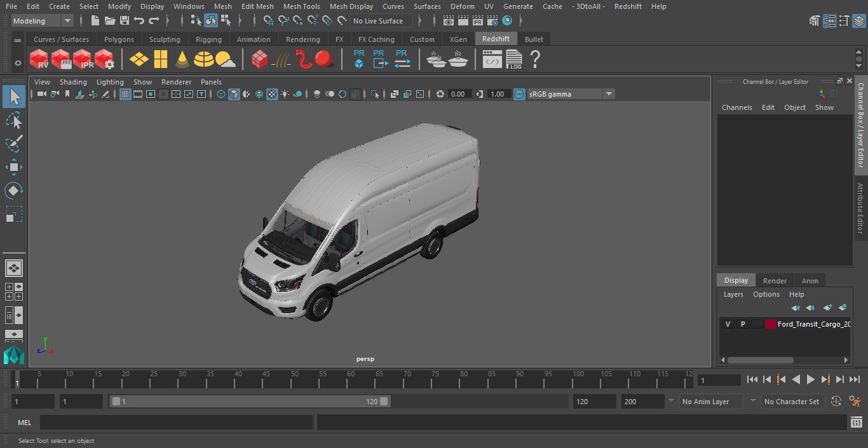Choose the Rotate tool icon

tap(14, 191)
